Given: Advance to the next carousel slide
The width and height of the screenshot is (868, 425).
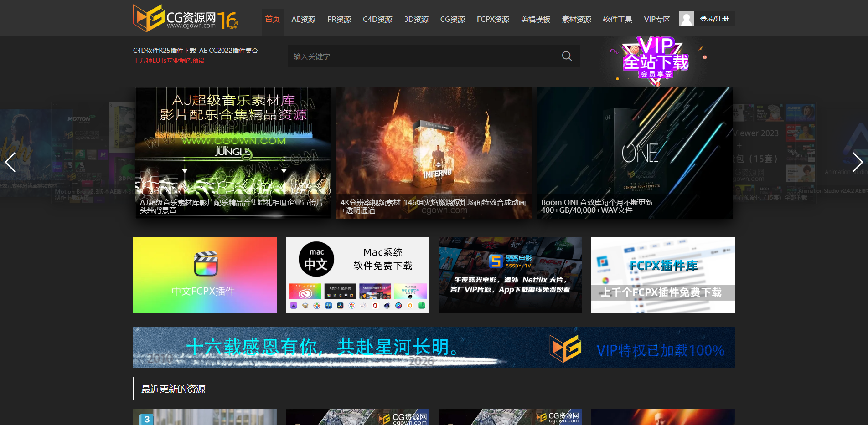Looking at the screenshot, I should coord(857,162).
